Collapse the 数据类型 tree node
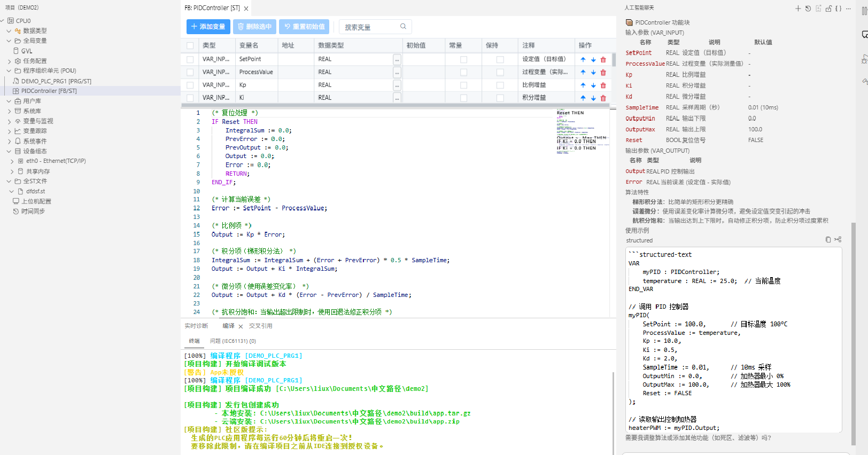 (x=9, y=30)
